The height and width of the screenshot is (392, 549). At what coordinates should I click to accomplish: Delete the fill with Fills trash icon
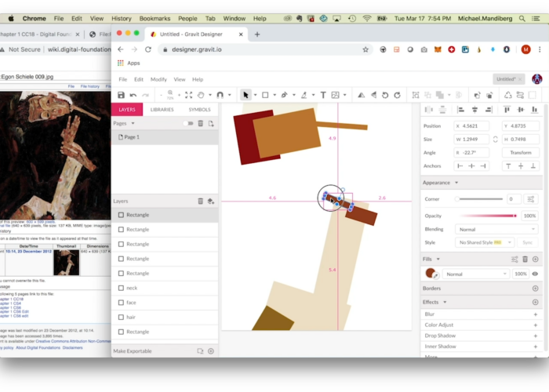pos(525,259)
